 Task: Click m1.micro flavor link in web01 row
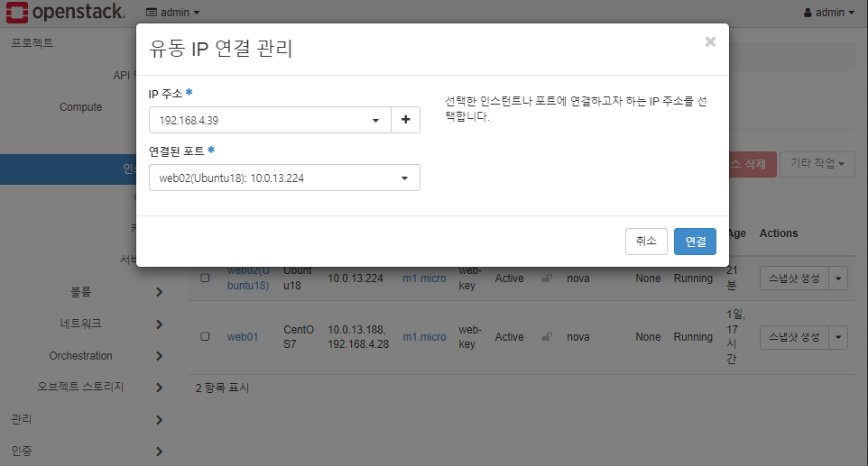[x=424, y=336]
